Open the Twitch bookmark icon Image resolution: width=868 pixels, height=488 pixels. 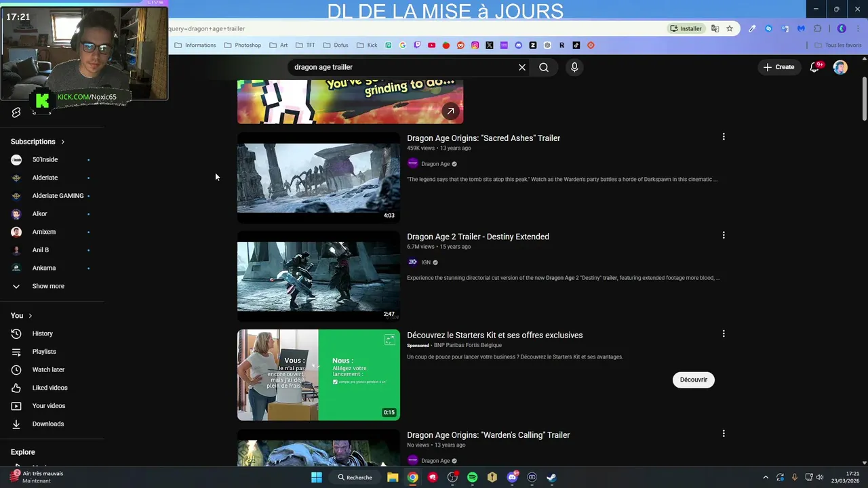click(x=417, y=45)
